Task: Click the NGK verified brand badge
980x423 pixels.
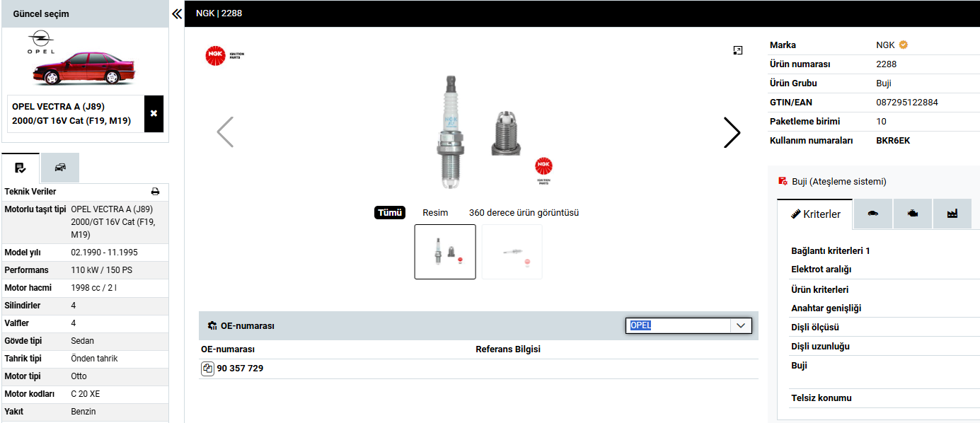Action: pyautogui.click(x=904, y=45)
